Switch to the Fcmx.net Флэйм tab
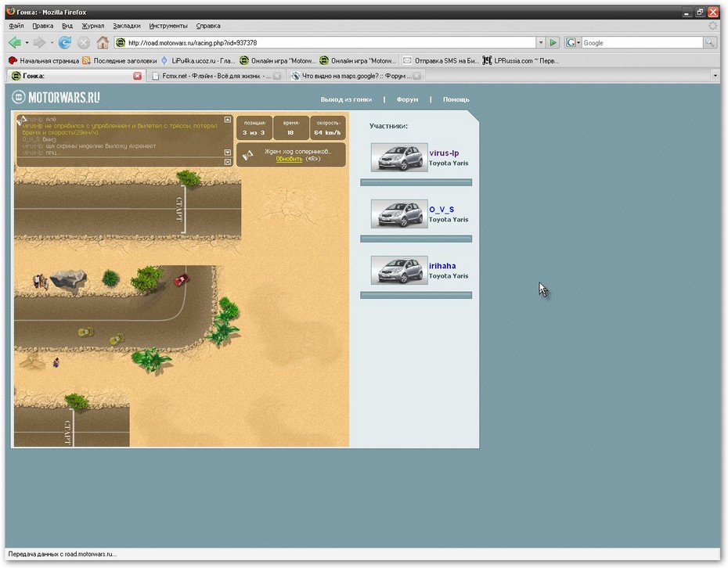 pyautogui.click(x=216, y=76)
